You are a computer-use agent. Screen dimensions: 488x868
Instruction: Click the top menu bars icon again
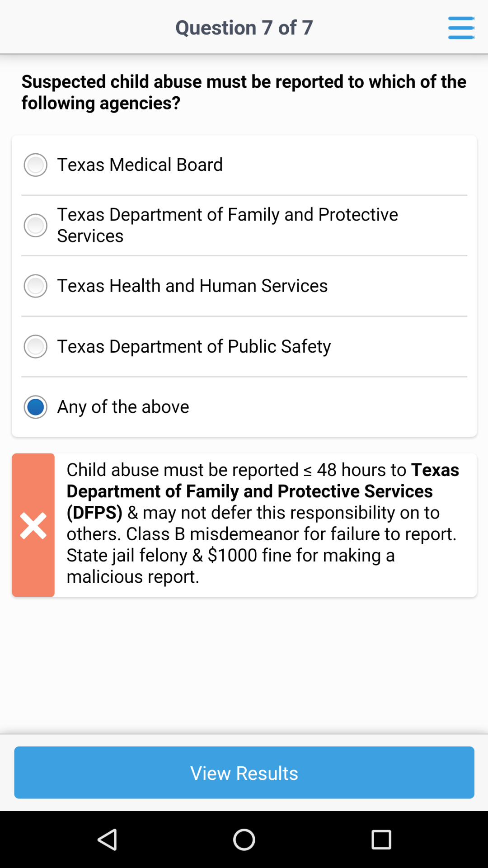(461, 27)
